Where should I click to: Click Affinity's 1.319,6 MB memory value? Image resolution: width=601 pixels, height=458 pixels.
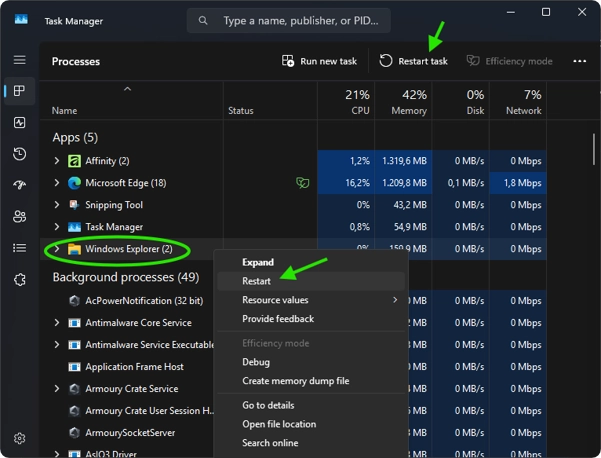403,161
